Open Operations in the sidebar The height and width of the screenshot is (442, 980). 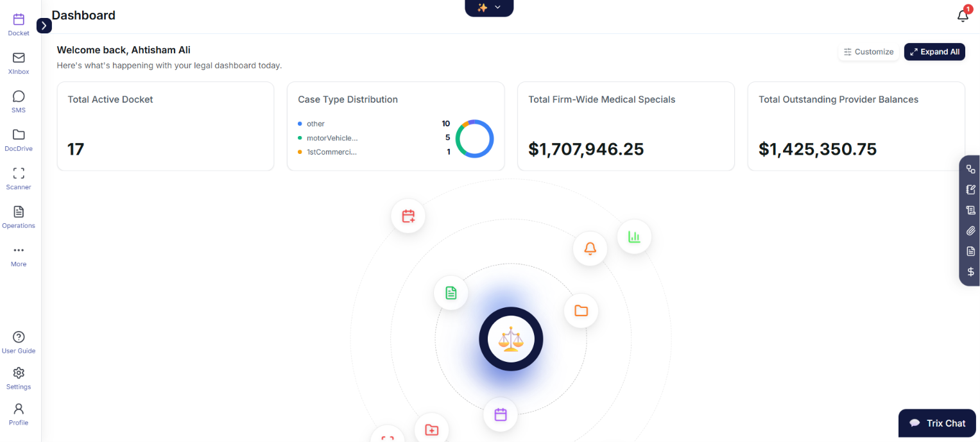(x=19, y=217)
